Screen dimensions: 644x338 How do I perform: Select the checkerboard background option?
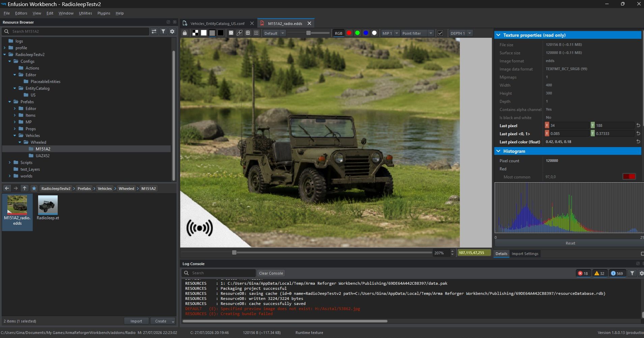click(195, 33)
